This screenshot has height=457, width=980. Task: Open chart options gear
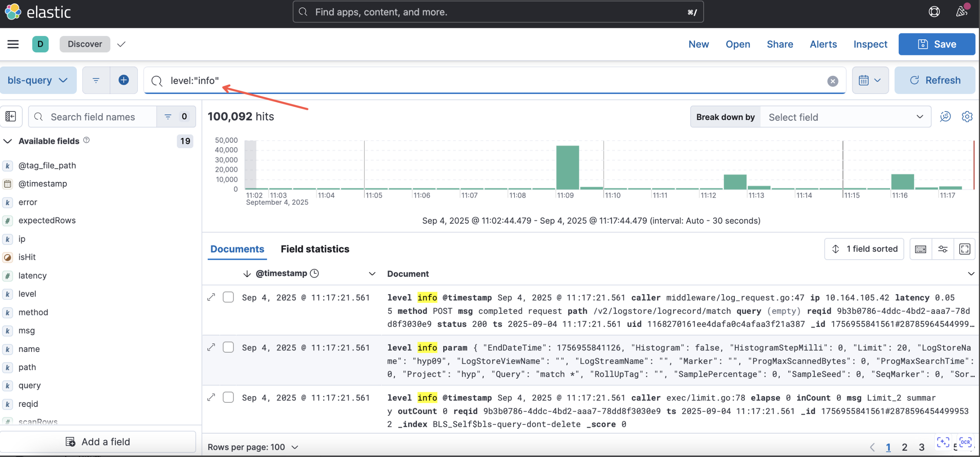point(967,116)
